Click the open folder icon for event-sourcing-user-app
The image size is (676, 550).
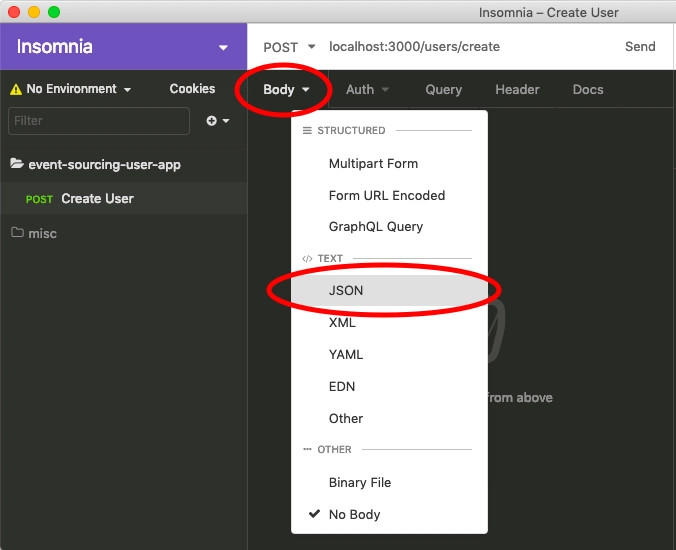click(x=17, y=164)
